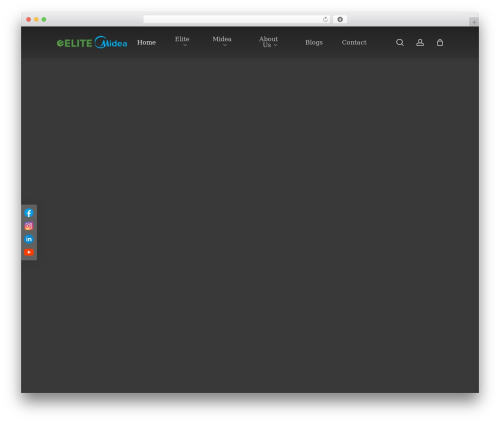The height and width of the screenshot is (423, 500).
Task: Click the browser extension icon by address bar
Action: pos(340,19)
